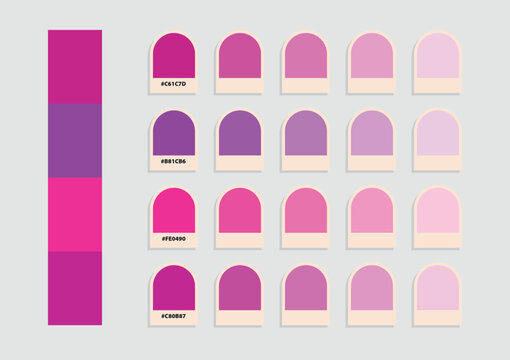Screen dimensions: 510x360
Task: Pick the middle tint in the #C80B87 row
Action: (x=306, y=287)
